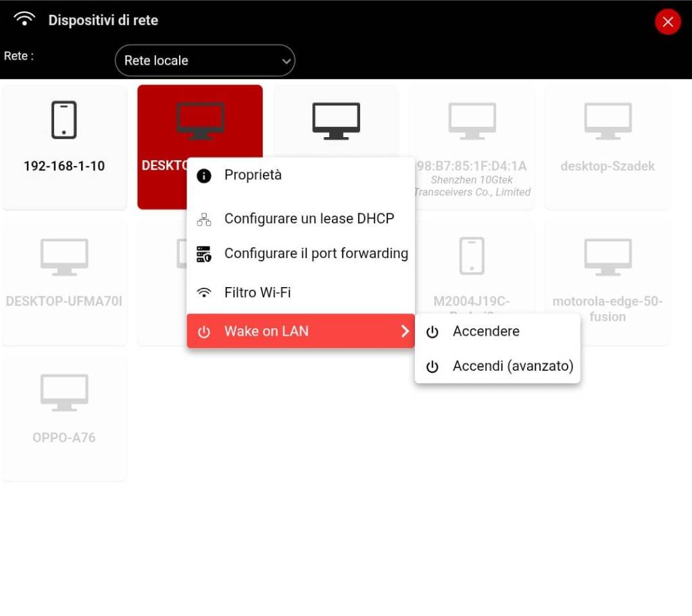Expand Wake on LAN submenu arrow

pos(404,331)
